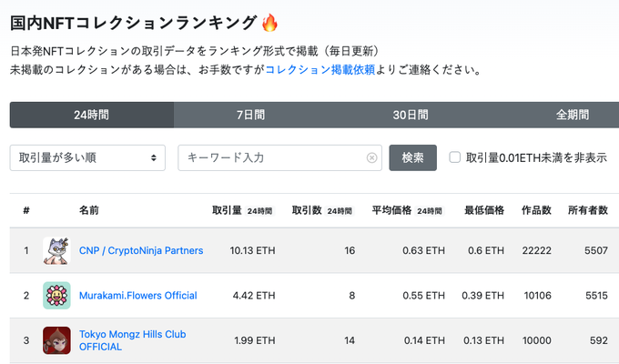Click the 名前 column header
Image resolution: width=619 pixels, height=364 pixels.
(x=89, y=210)
